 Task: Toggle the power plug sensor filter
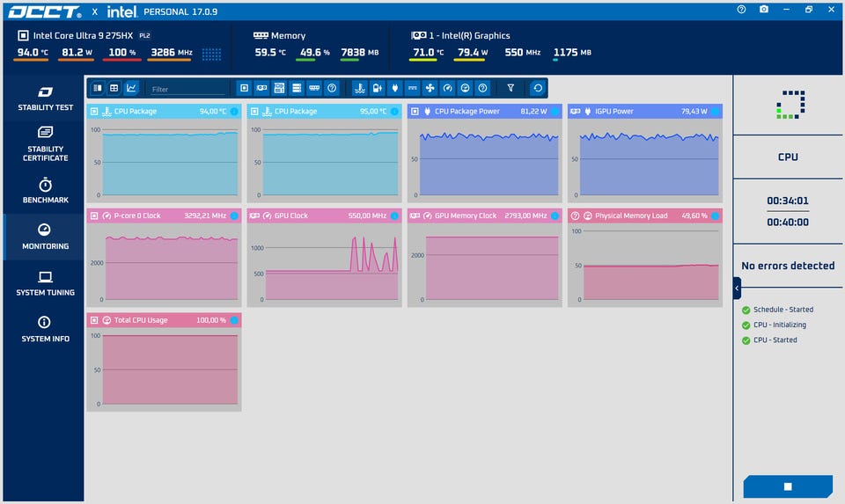click(x=395, y=88)
